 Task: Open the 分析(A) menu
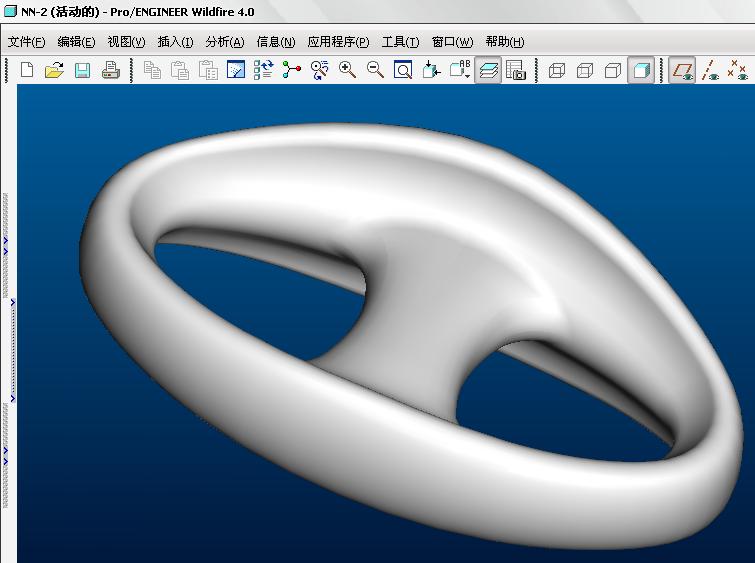point(225,42)
